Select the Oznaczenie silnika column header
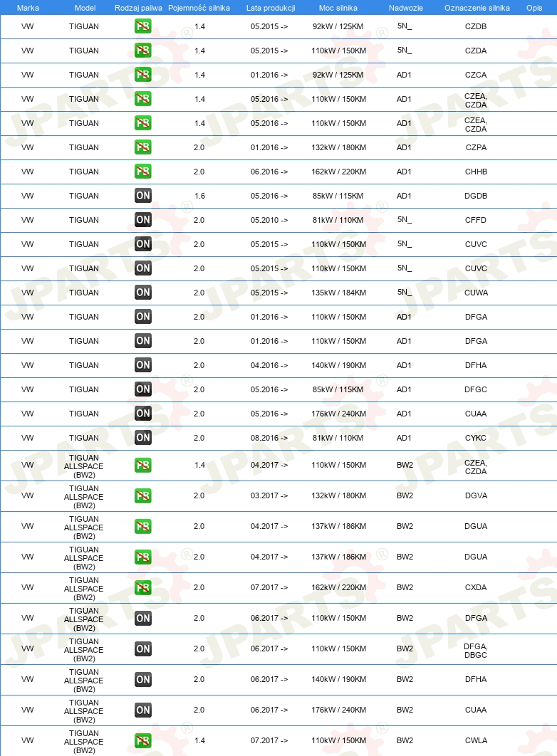Viewport: 557px width, 756px height. click(477, 8)
